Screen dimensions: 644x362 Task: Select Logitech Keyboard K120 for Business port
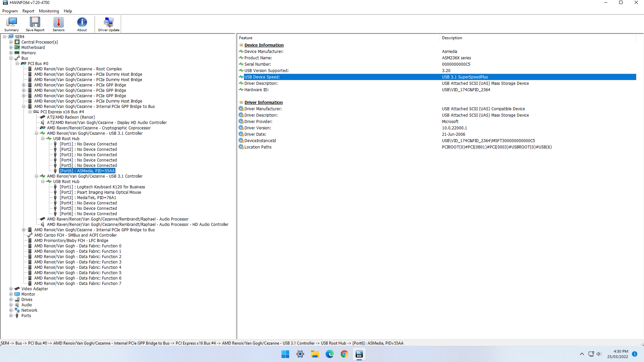pyautogui.click(x=102, y=187)
